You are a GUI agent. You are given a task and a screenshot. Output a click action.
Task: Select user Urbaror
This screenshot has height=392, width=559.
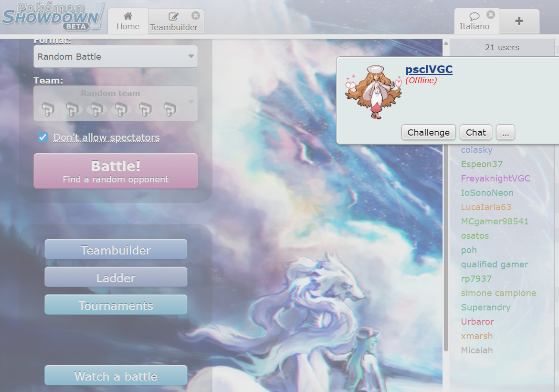[477, 322]
